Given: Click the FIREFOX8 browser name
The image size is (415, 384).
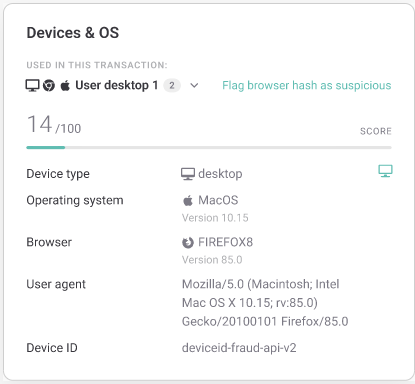Looking at the screenshot, I should coord(226,242).
